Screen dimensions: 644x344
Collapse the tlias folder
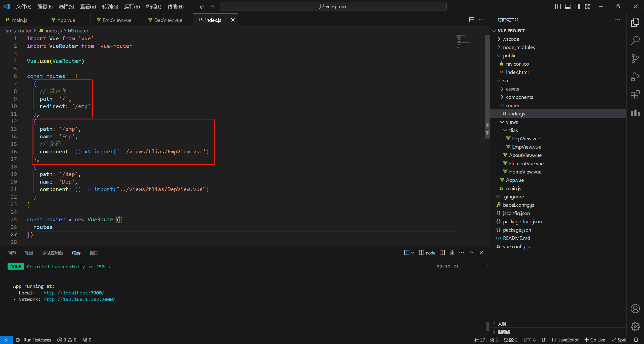[558, 130]
